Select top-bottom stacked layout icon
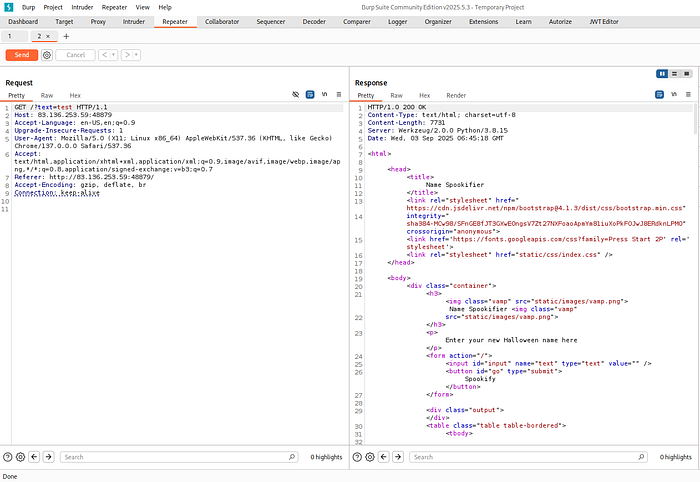 [675, 74]
